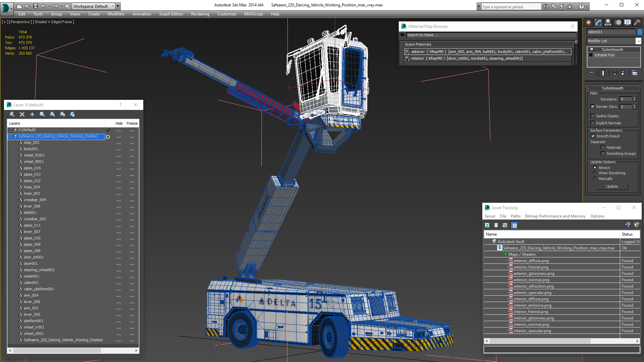Click the Update button

[x=612, y=186]
